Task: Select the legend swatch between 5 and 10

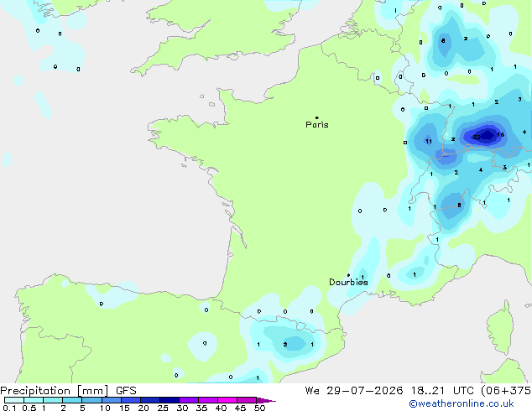Action: click(91, 400)
